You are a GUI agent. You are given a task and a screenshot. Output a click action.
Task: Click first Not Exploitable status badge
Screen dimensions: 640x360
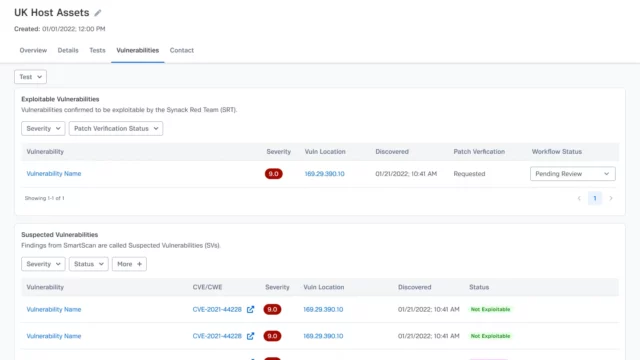click(490, 309)
